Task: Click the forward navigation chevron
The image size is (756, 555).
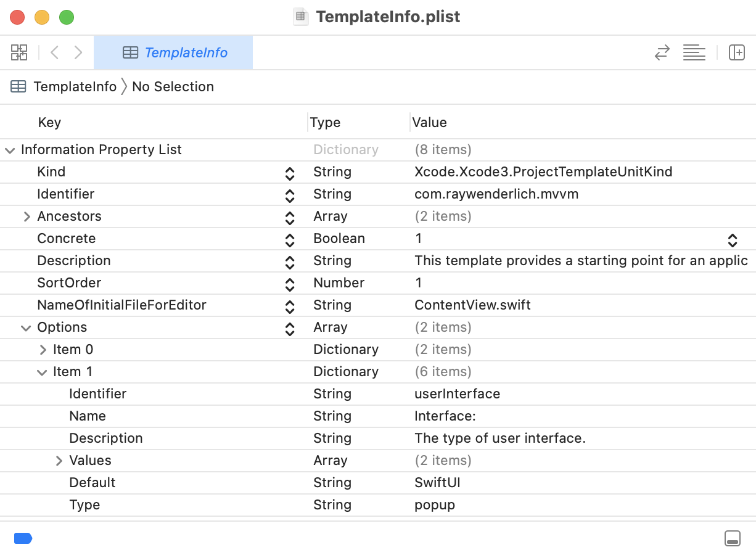Action: coord(78,52)
